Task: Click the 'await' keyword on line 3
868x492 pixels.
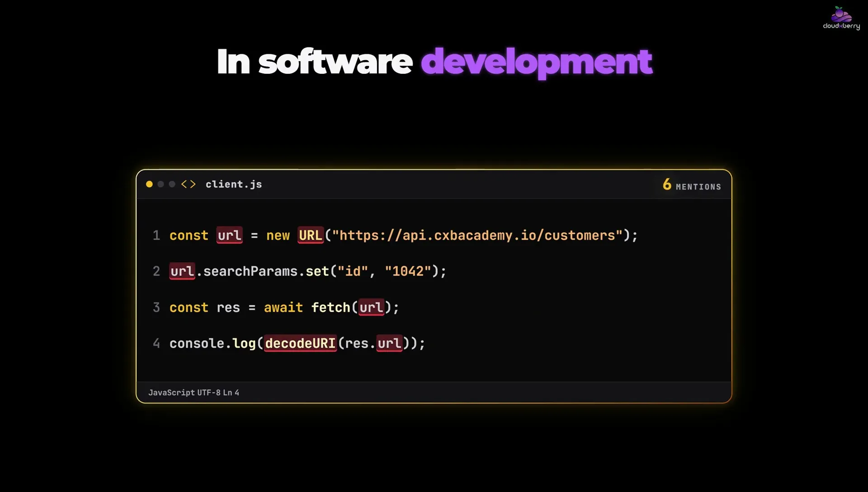Action: coord(283,307)
